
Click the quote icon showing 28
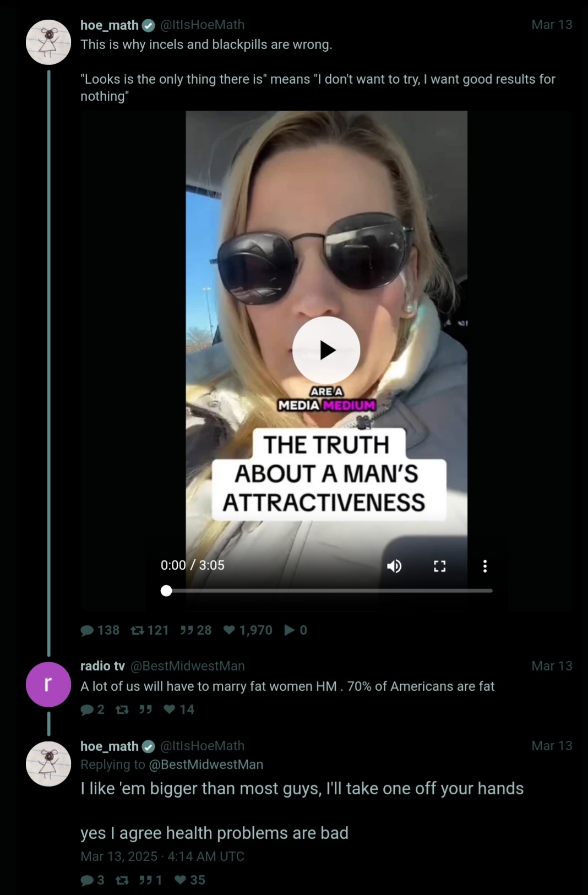click(x=187, y=630)
